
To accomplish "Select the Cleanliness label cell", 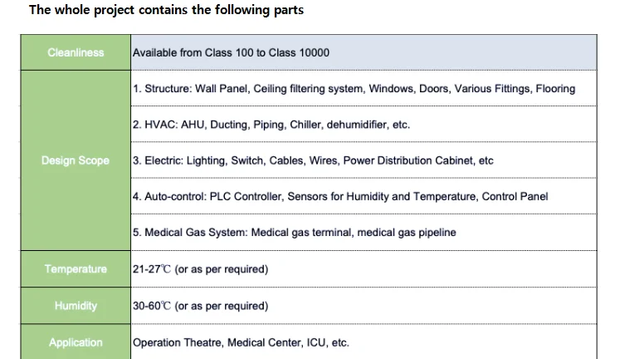I will click(76, 52).
